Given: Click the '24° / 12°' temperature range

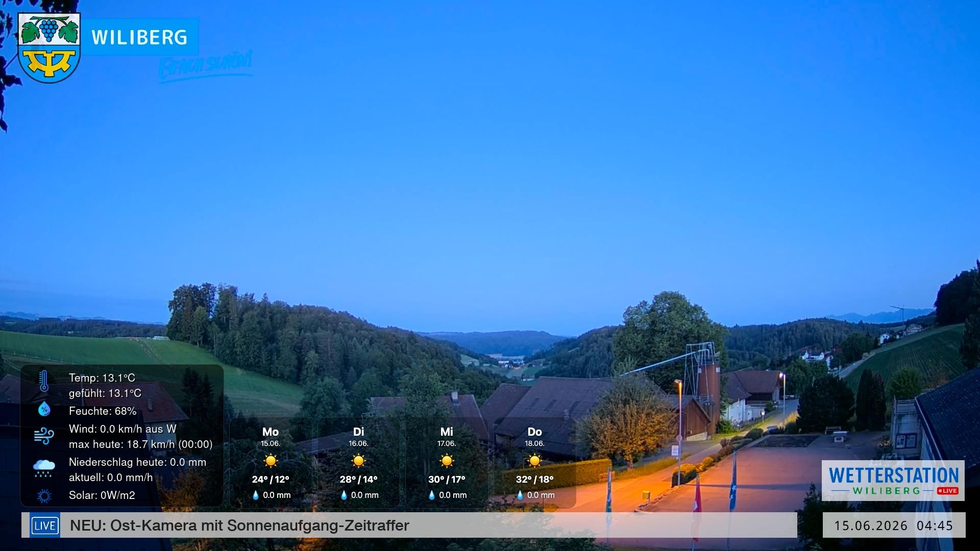Looking at the screenshot, I should tap(271, 480).
